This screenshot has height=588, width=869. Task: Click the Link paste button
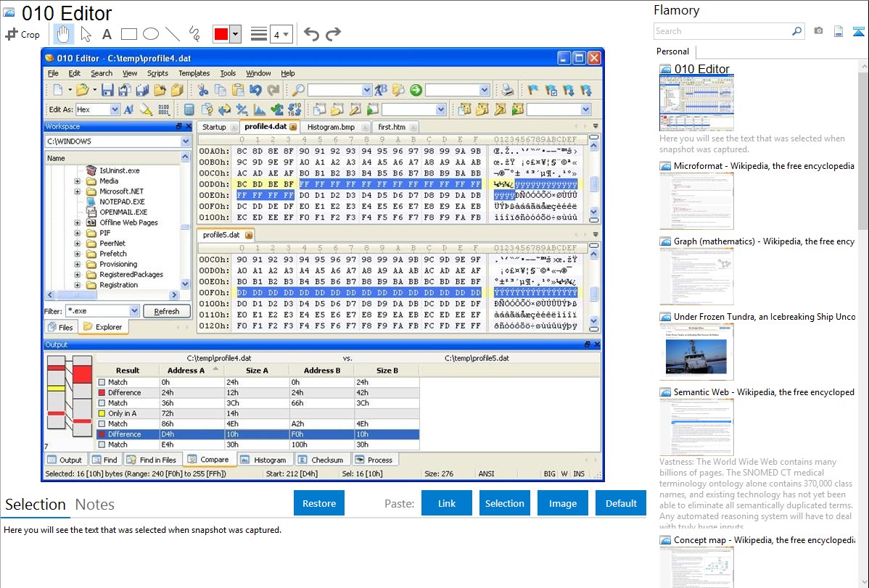pyautogui.click(x=447, y=503)
